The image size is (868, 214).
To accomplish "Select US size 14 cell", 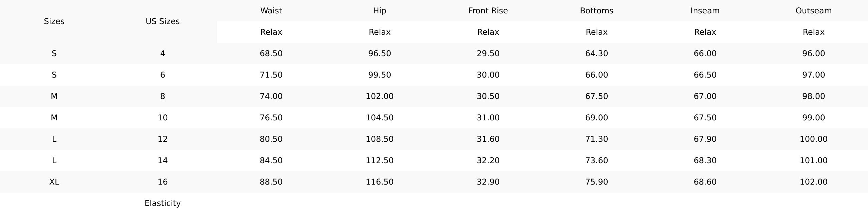I will pos(162,160).
